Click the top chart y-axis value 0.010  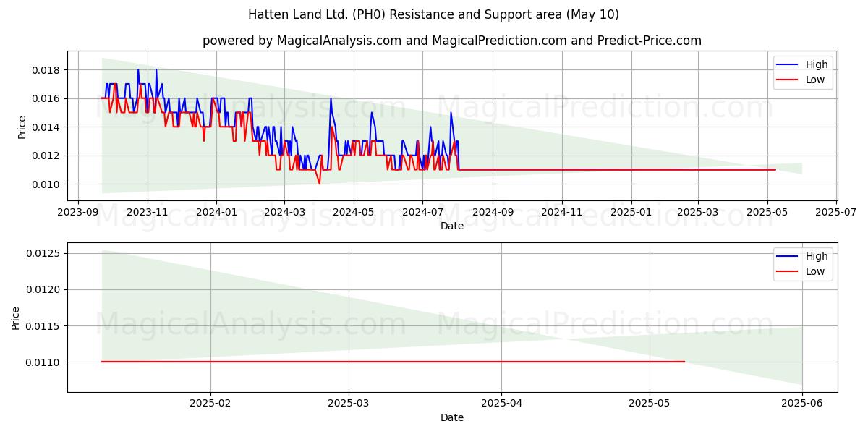pyautogui.click(x=48, y=184)
